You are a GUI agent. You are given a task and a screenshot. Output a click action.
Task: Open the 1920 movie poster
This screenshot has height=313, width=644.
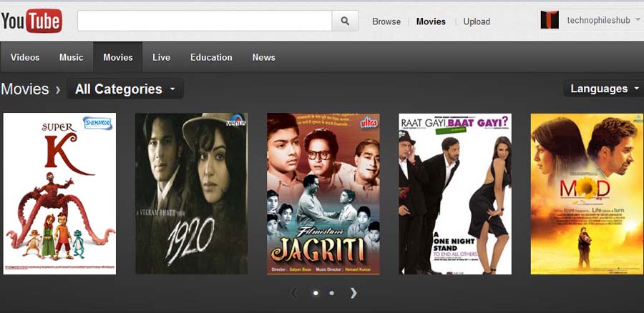191,194
